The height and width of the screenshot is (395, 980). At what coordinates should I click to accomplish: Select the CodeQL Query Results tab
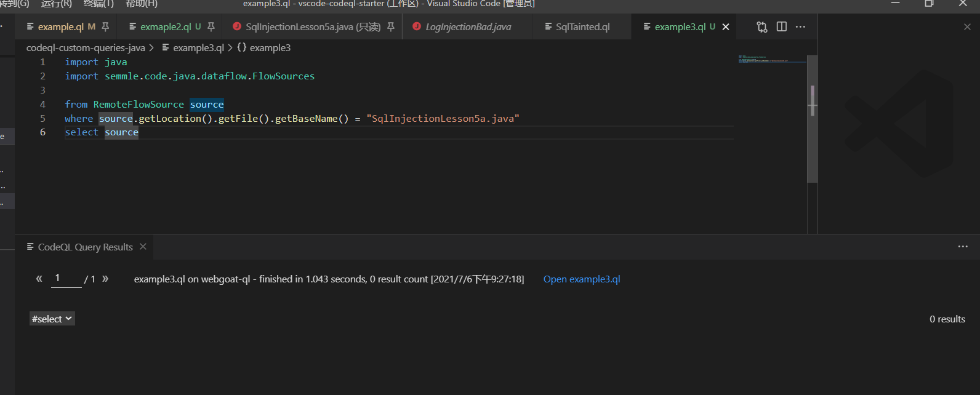tap(85, 247)
